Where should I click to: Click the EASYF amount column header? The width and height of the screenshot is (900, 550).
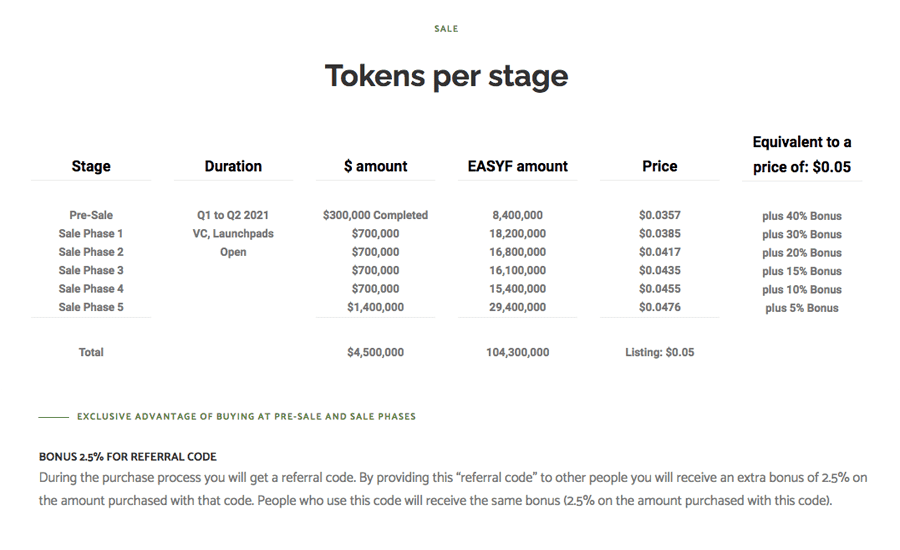coord(518,166)
